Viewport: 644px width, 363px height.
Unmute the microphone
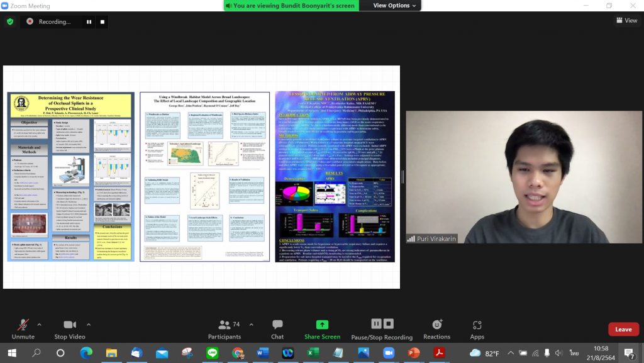(23, 328)
